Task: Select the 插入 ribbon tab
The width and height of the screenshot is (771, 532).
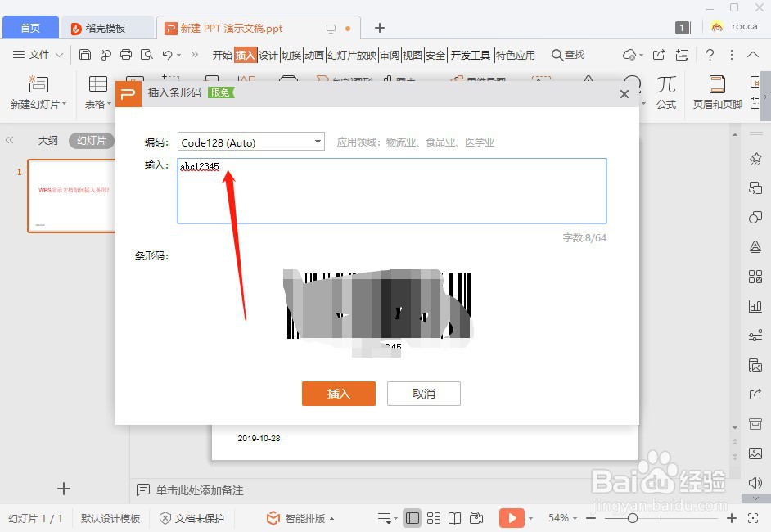Action: pyautogui.click(x=245, y=55)
